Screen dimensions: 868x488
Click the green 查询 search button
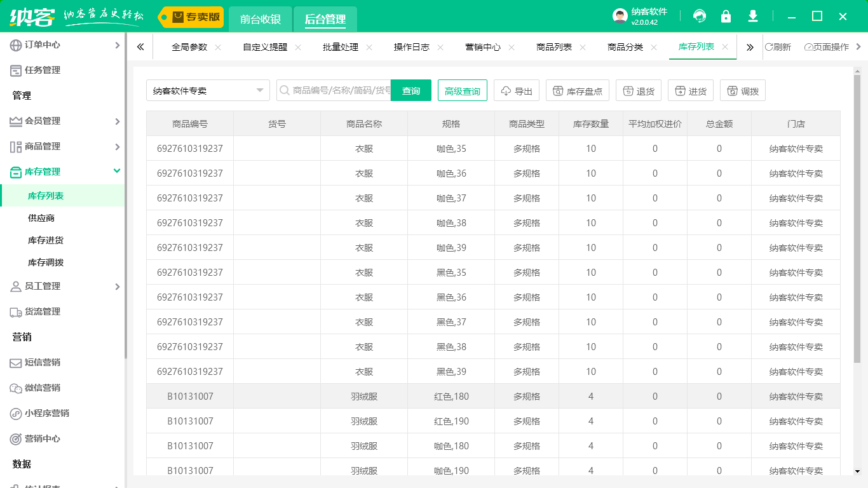pos(411,91)
